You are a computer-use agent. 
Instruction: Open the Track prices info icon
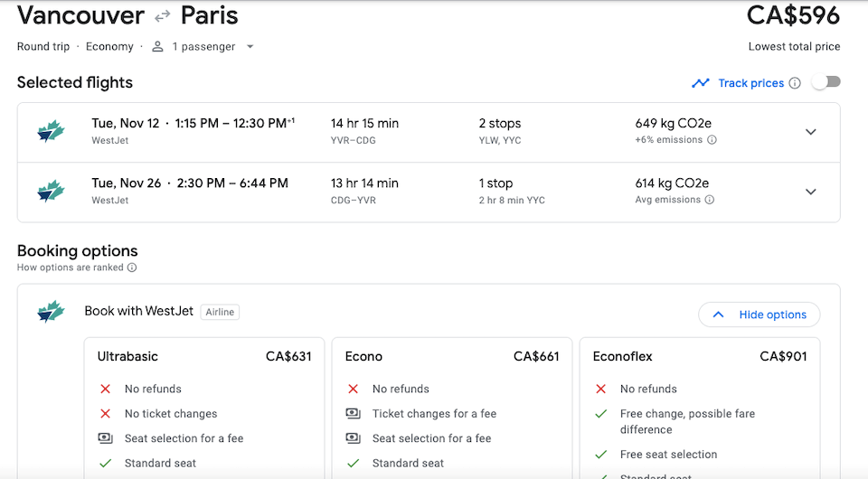pyautogui.click(x=795, y=83)
